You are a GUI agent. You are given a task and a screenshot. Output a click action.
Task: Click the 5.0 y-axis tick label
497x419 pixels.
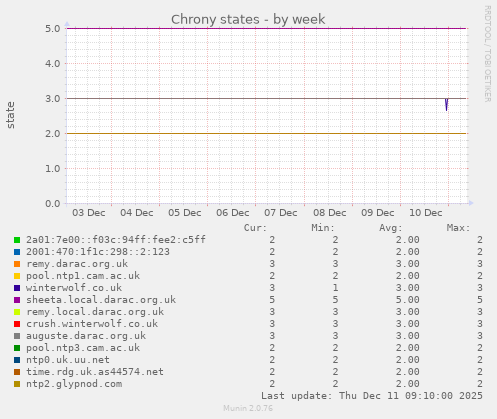tap(53, 29)
